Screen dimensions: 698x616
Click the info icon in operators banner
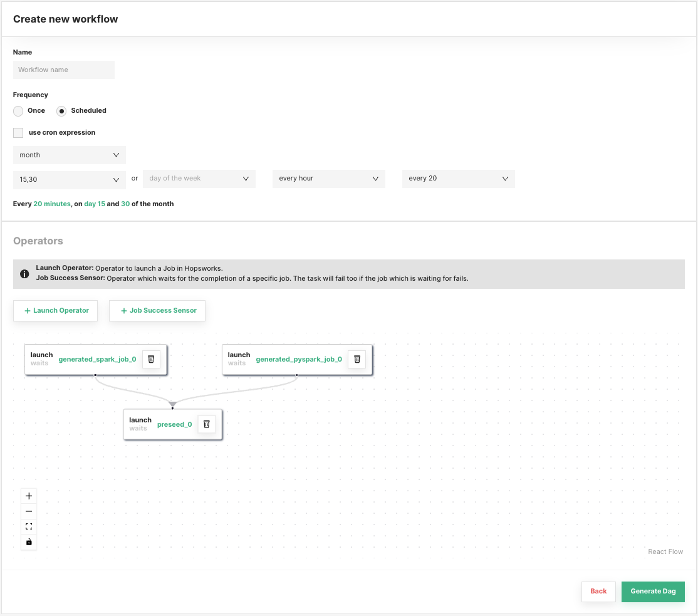24,274
